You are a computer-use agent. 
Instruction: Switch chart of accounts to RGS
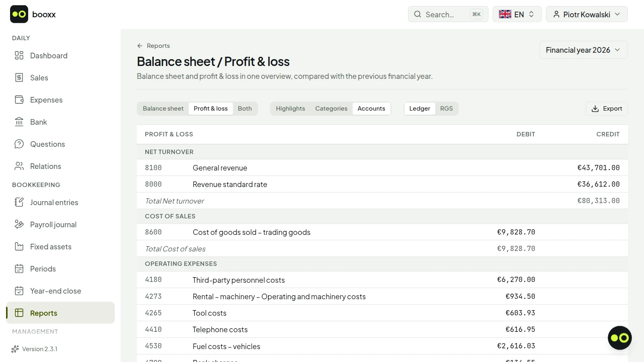(x=446, y=109)
